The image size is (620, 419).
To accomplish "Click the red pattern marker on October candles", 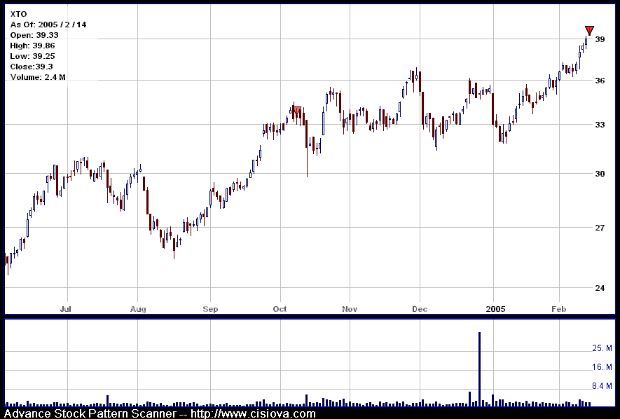I will click(x=297, y=110).
